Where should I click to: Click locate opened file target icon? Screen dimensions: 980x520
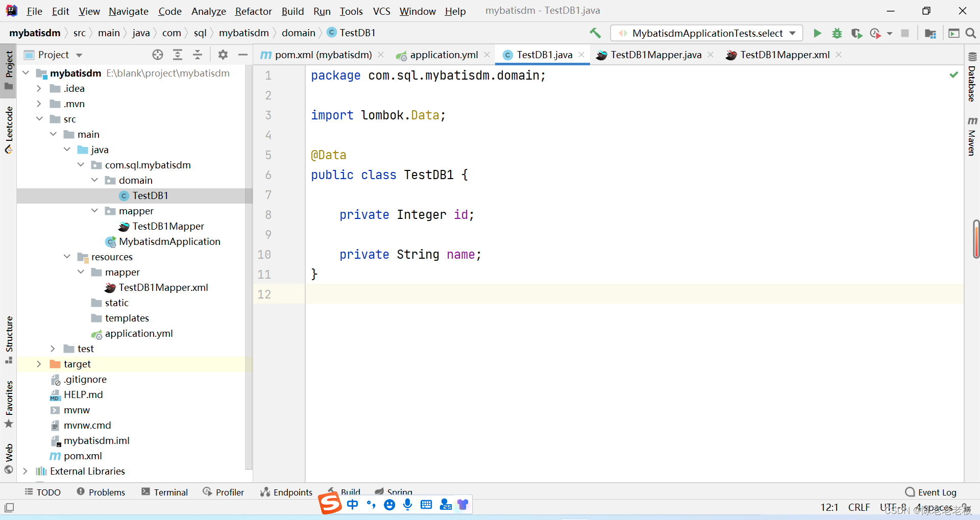pyautogui.click(x=158, y=55)
